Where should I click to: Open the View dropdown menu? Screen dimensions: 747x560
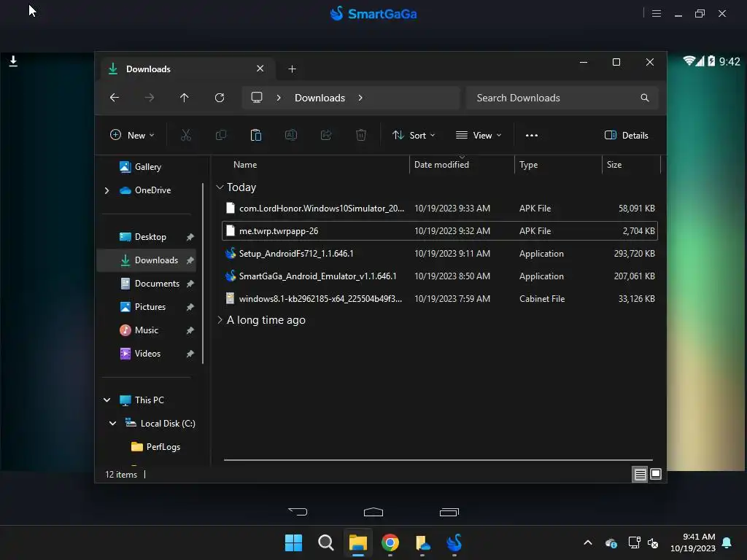coord(479,135)
